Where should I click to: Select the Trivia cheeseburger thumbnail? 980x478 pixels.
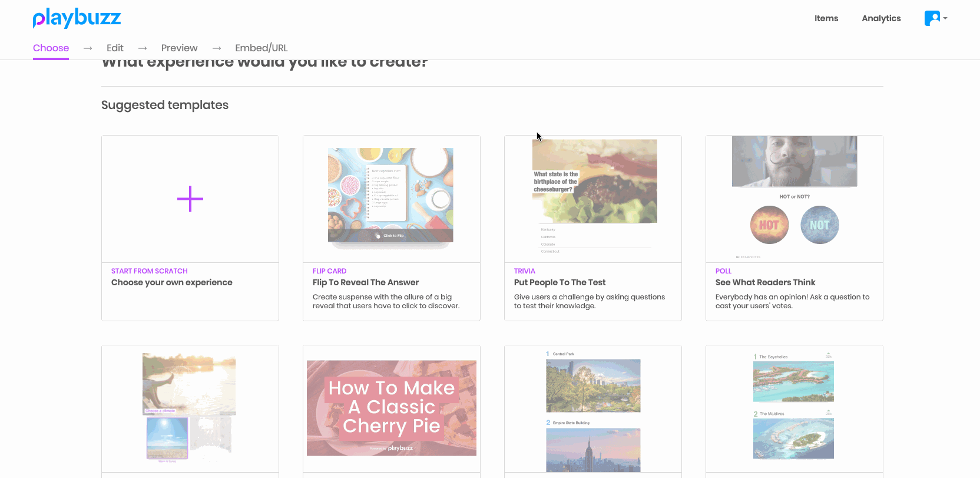click(x=595, y=181)
